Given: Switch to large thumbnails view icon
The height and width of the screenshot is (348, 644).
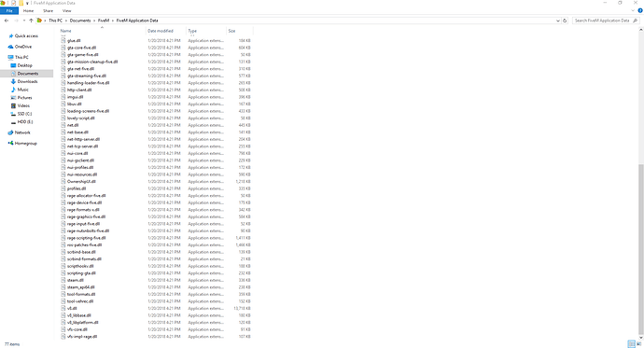Looking at the screenshot, I should [x=639, y=344].
